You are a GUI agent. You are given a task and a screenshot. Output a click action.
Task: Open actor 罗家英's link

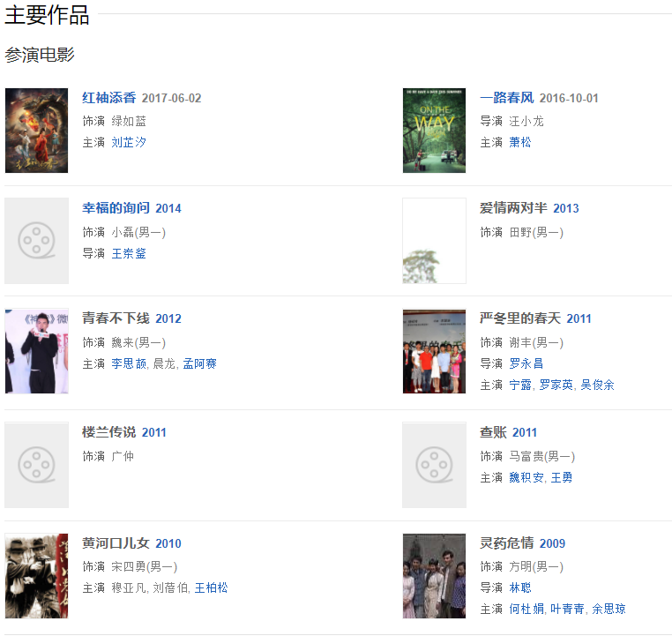(x=556, y=385)
